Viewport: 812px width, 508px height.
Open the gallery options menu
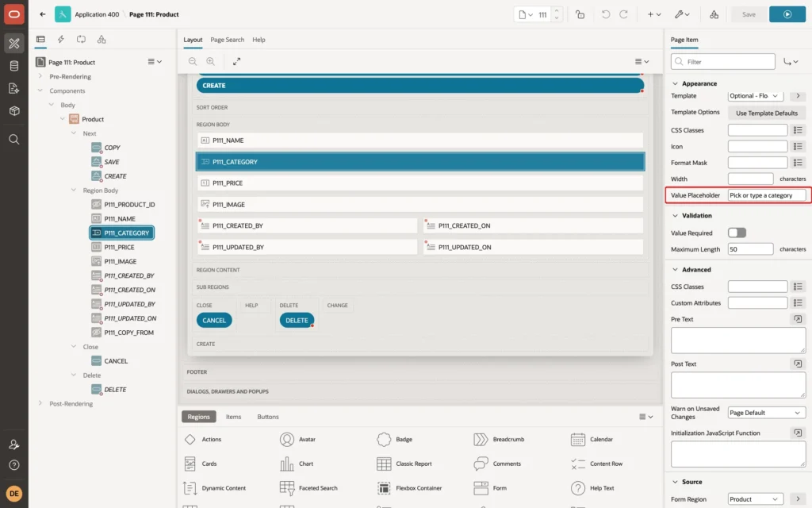(x=645, y=417)
